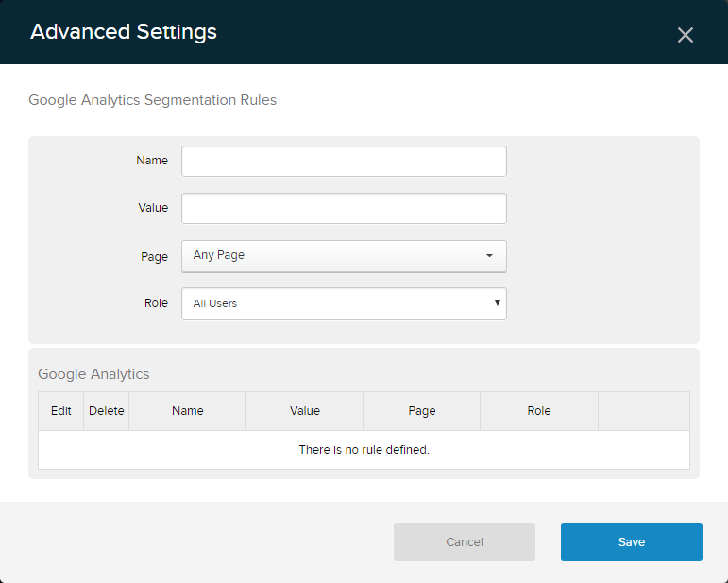This screenshot has height=583, width=728.
Task: Click the Value column header in table
Action: point(305,411)
